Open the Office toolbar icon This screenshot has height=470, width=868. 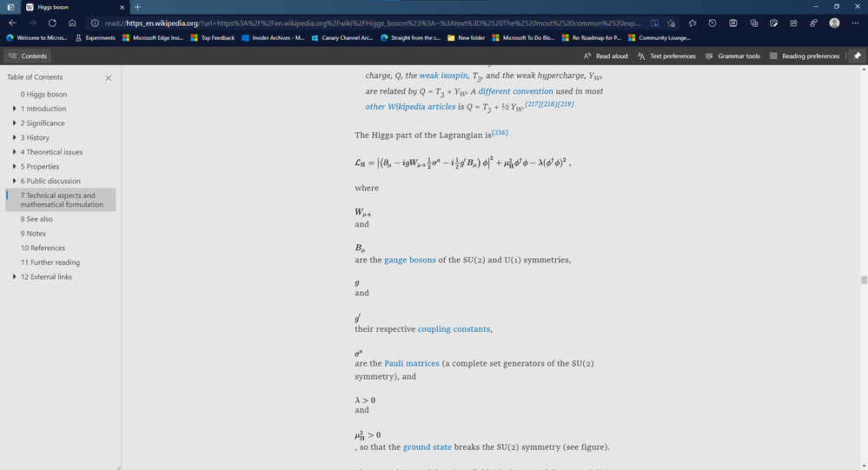tap(733, 23)
